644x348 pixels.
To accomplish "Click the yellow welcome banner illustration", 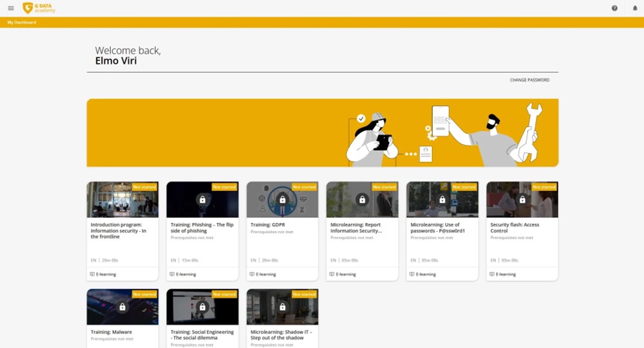I will pyautogui.click(x=322, y=133).
